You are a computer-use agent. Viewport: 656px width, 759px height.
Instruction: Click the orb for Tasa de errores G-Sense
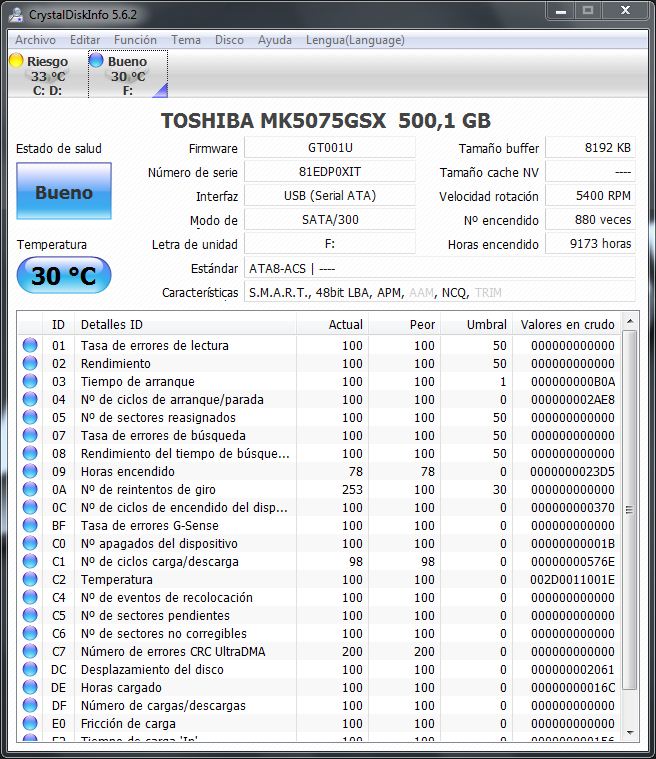point(30,525)
